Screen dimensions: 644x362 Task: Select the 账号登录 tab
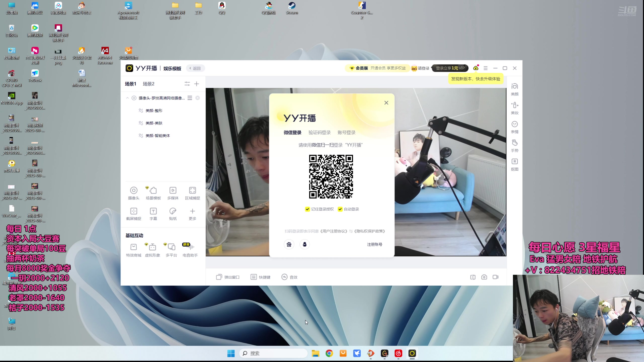click(346, 132)
